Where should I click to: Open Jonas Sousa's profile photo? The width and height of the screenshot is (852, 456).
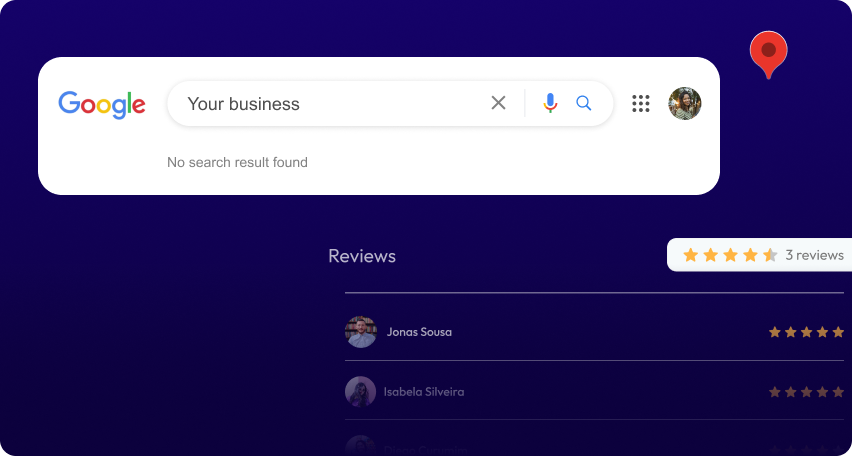point(361,332)
